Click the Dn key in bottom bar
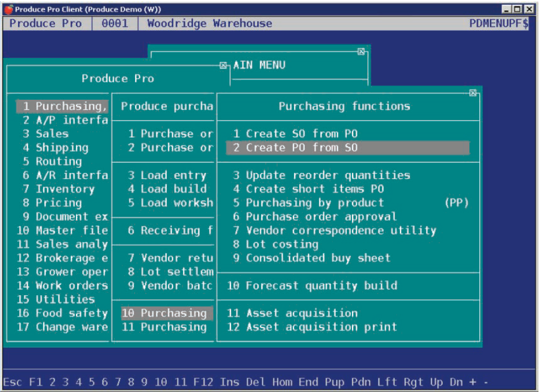539x392 pixels. 457,382
